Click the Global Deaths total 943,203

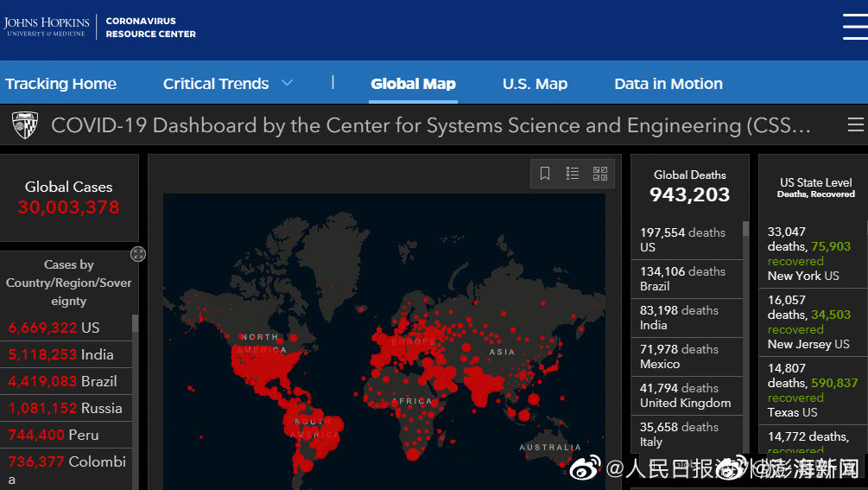(690, 195)
